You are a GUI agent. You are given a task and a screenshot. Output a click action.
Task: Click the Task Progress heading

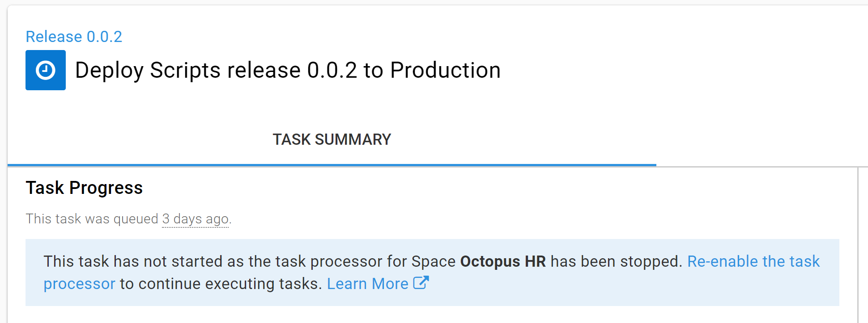point(84,188)
